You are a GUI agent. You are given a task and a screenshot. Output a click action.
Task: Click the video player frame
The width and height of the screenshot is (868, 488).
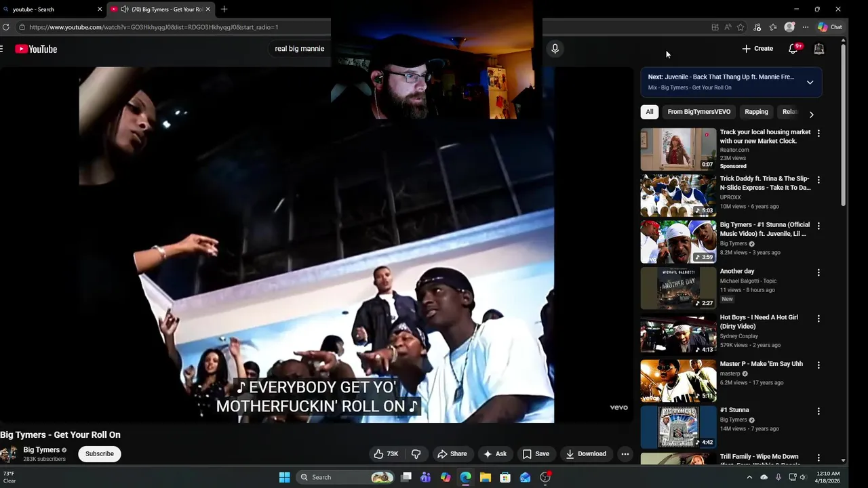pyautogui.click(x=317, y=245)
